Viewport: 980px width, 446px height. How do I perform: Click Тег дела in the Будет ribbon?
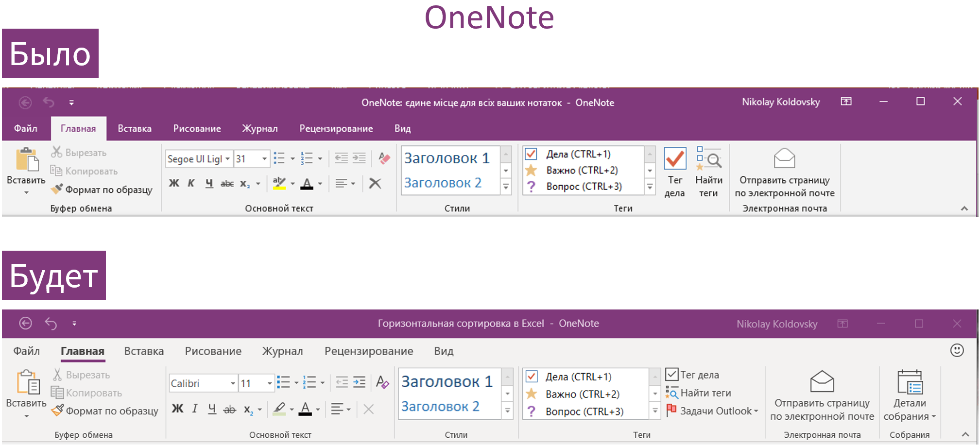coord(692,375)
